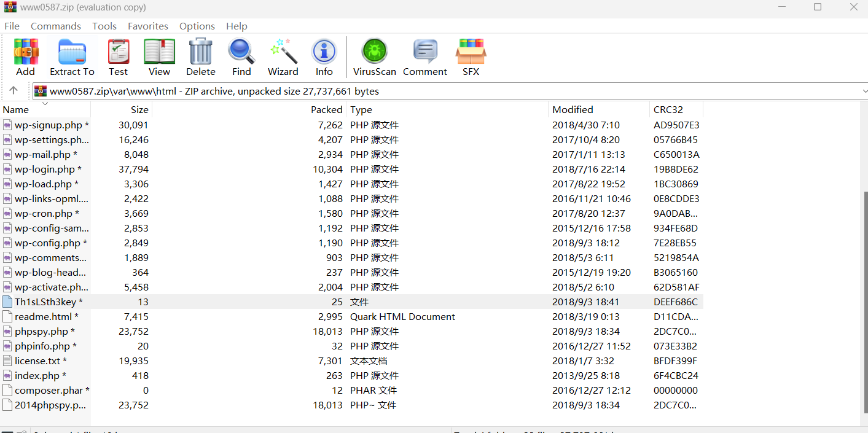Click the Th1sLSth3key file icon
The height and width of the screenshot is (433, 868).
click(x=7, y=302)
